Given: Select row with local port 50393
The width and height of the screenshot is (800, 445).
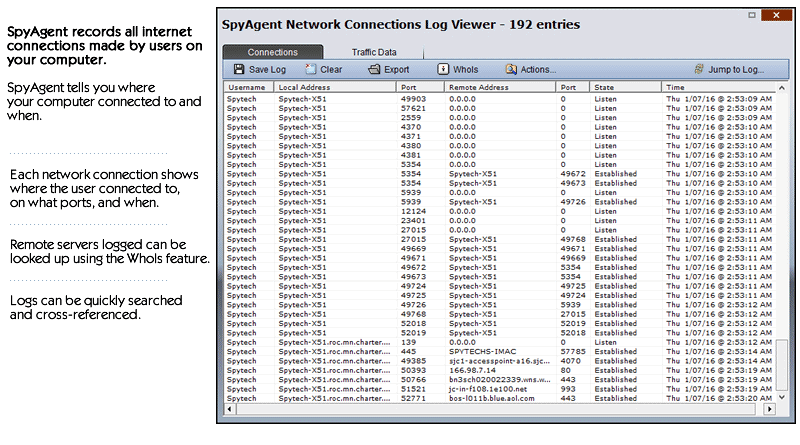Looking at the screenshot, I should pos(500,370).
